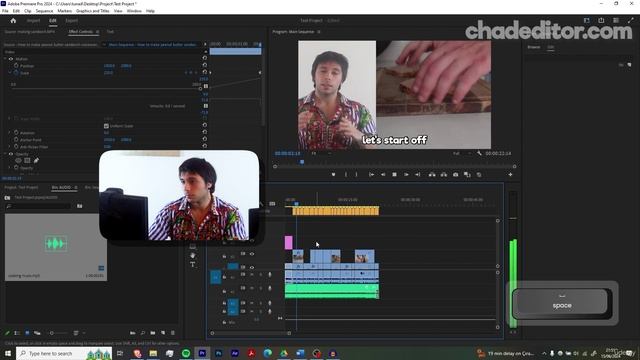The image size is (640, 360).
Task: Delete selection with the trash icon
Action: (x=173, y=333)
